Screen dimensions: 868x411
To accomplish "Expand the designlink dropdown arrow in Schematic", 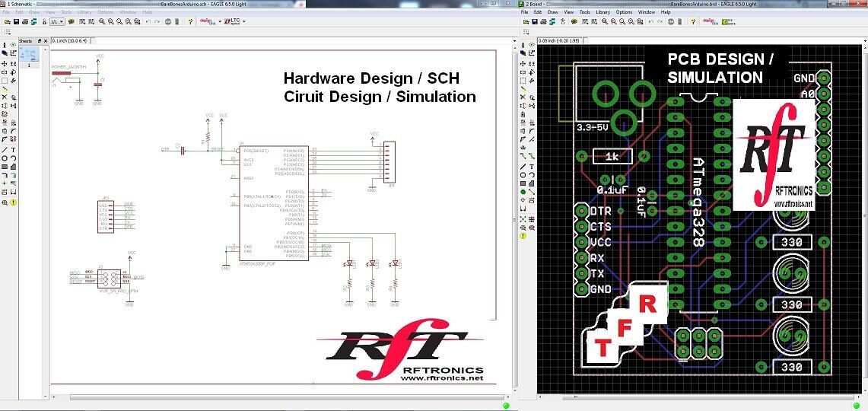I will tap(220, 21).
